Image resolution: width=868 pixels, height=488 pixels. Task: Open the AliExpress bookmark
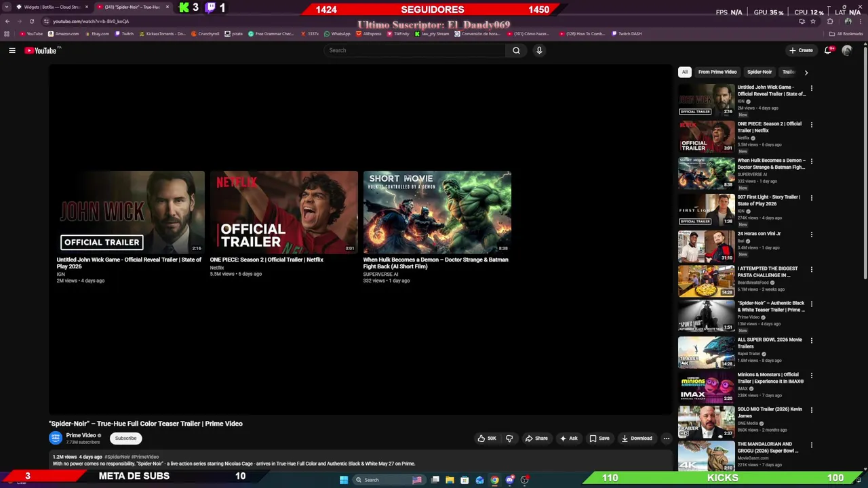click(369, 34)
